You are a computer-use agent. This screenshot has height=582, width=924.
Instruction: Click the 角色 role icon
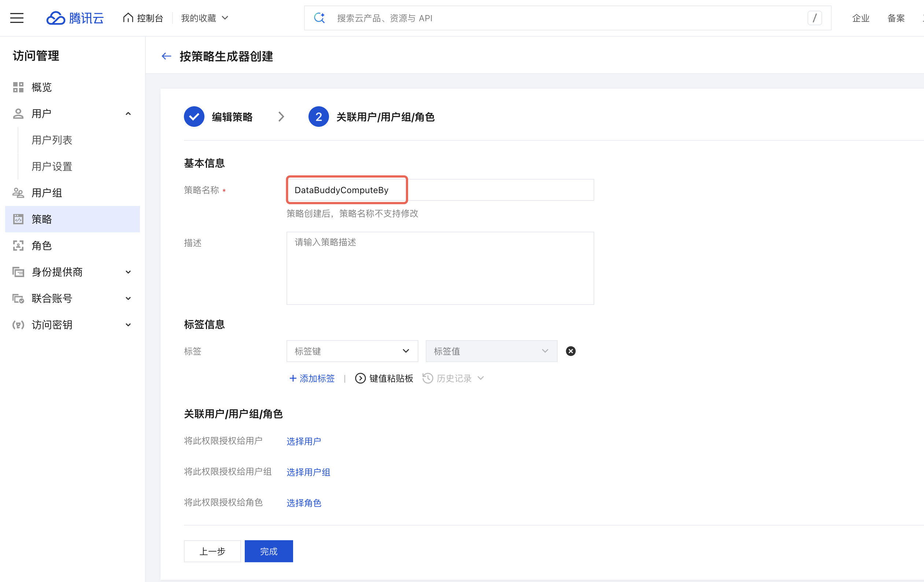coord(18,246)
